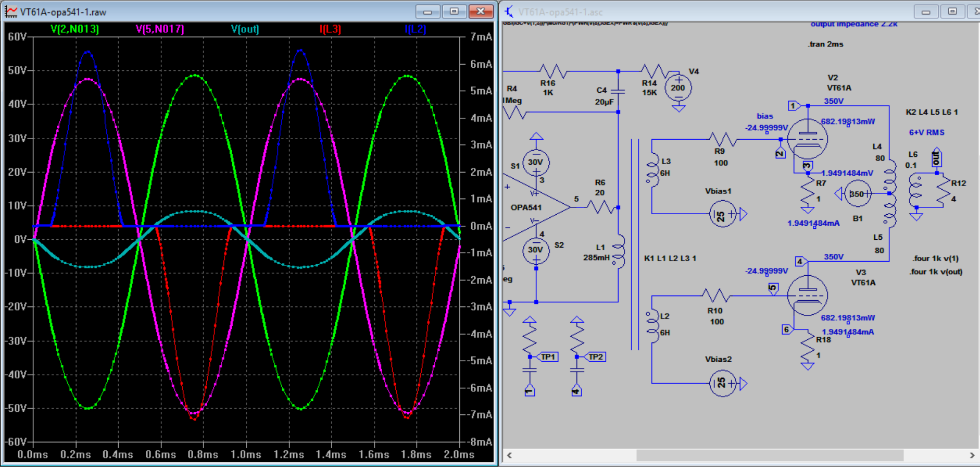Click the R10 100 ohm grid resistor
This screenshot has width=980, height=467.
pos(716,296)
